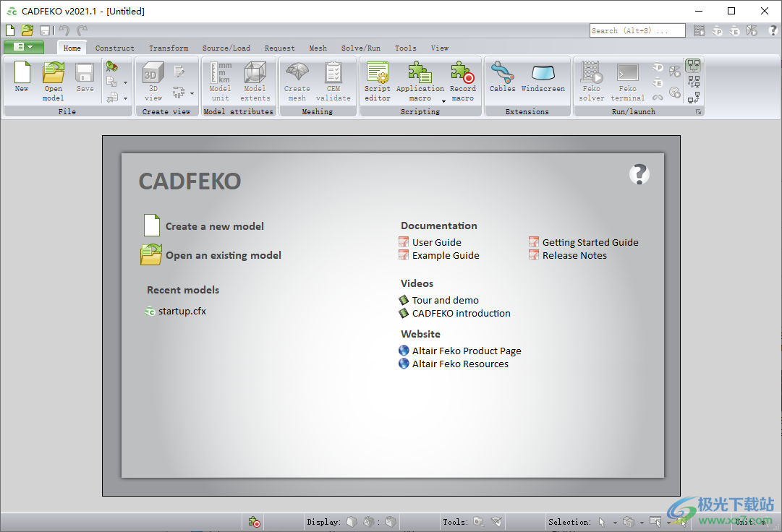Play the Tour and demo video
Screen dimensions: 782x532
tap(439, 301)
